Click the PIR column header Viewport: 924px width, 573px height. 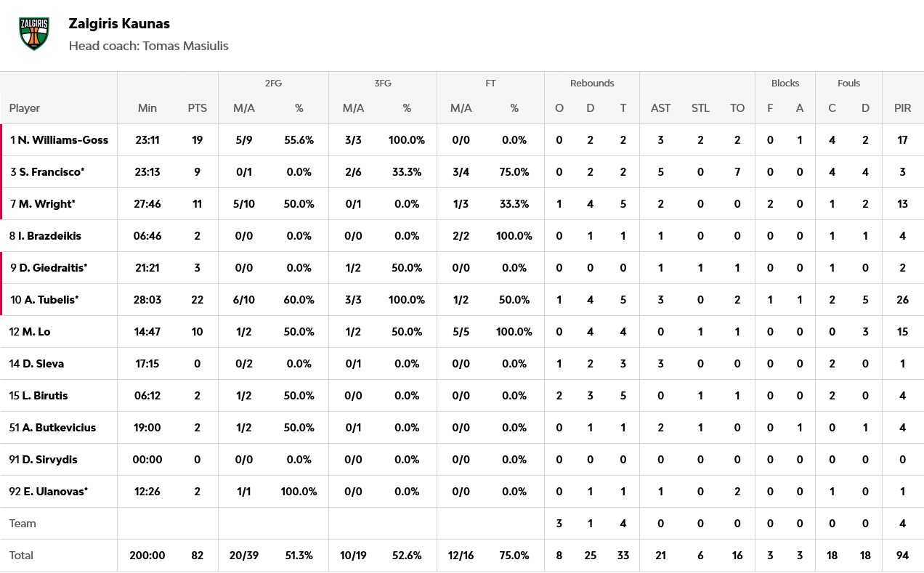(902, 108)
